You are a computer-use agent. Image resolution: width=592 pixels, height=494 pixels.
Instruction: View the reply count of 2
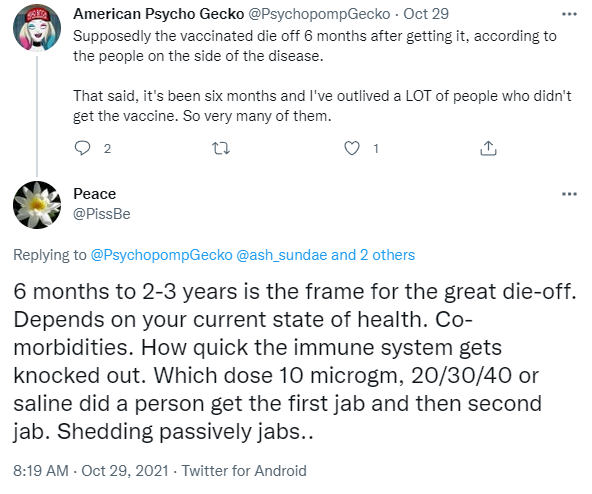coord(107,148)
